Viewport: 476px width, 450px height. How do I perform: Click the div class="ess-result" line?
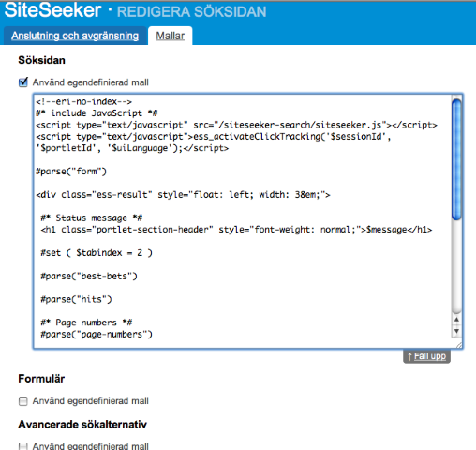(x=183, y=194)
